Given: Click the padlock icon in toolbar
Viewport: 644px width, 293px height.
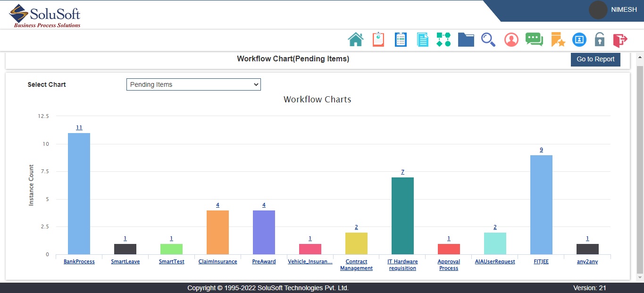Looking at the screenshot, I should pos(599,40).
